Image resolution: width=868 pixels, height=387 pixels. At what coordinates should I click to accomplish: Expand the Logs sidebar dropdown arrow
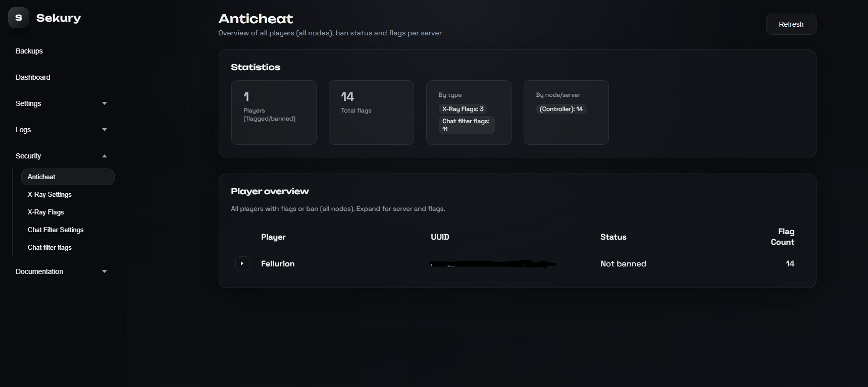click(105, 130)
